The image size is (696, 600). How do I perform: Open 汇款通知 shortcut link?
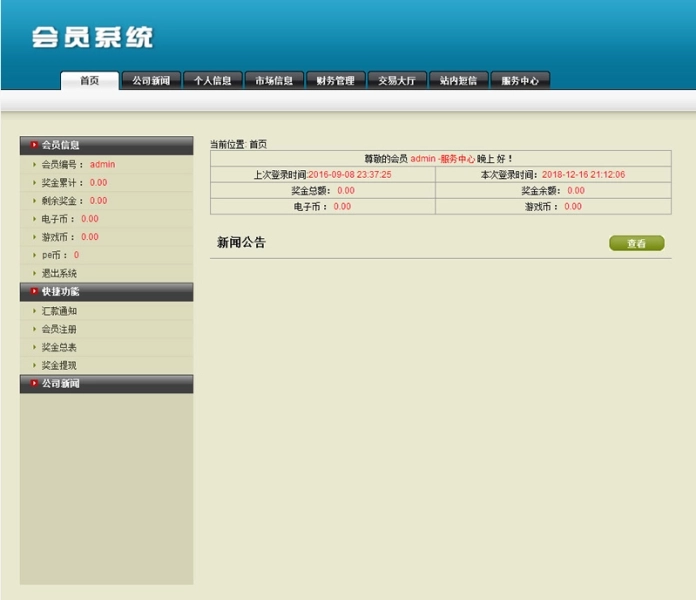click(x=59, y=311)
